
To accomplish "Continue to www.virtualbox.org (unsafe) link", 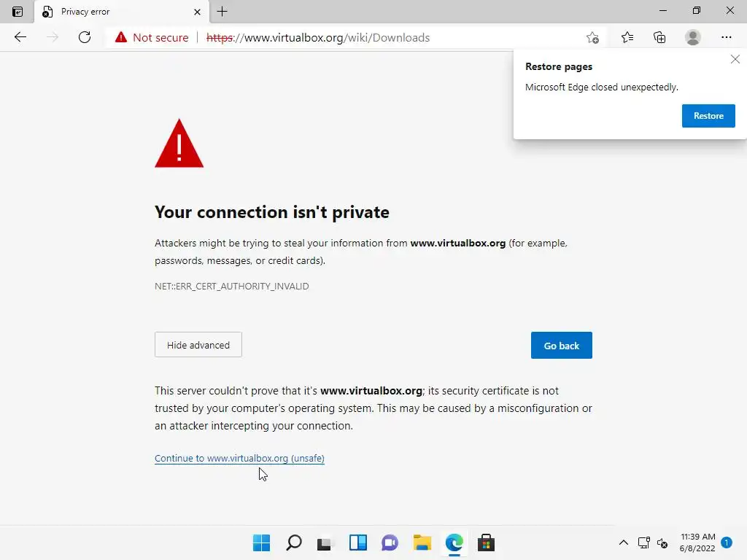I will coord(239,459).
